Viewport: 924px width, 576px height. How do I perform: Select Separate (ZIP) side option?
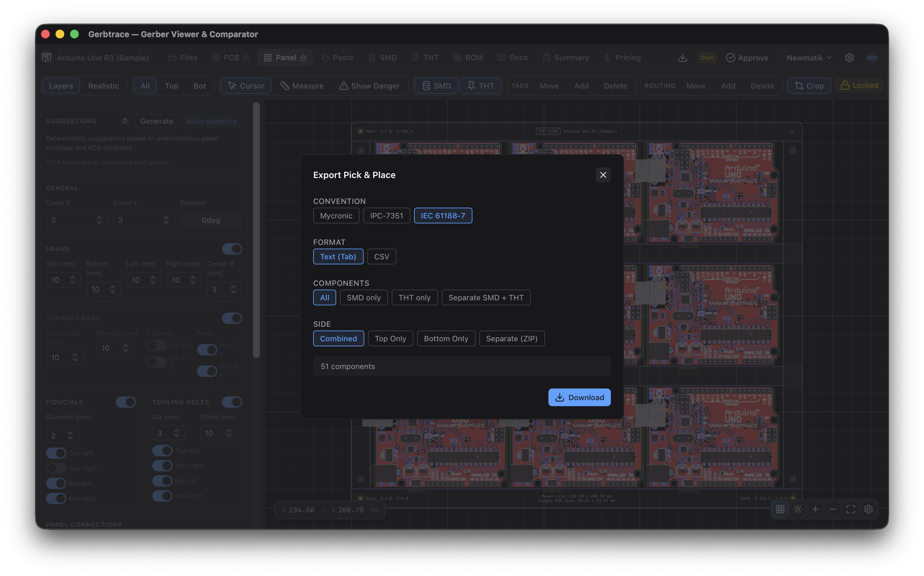512,339
